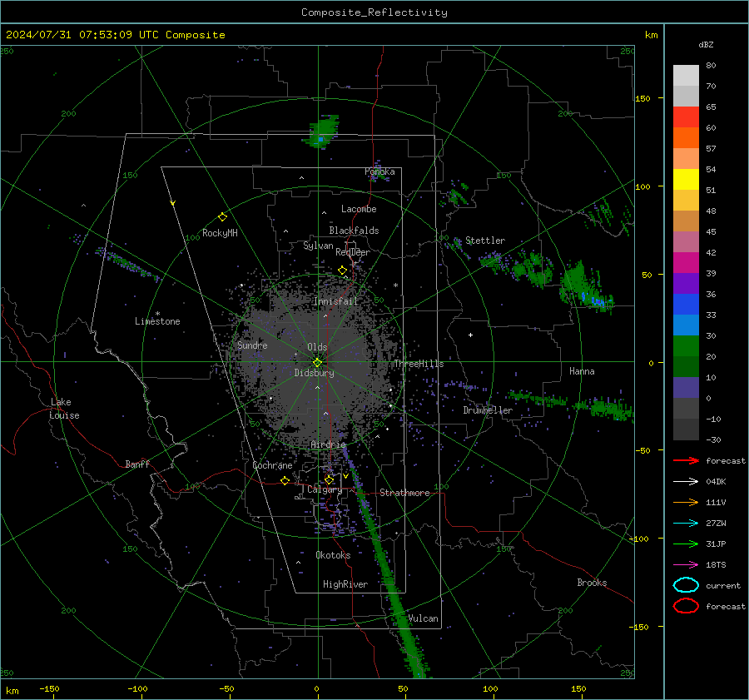749x700 pixels.
Task: Click the yellow diamond marker beside RockyMH
Action: coord(222,217)
